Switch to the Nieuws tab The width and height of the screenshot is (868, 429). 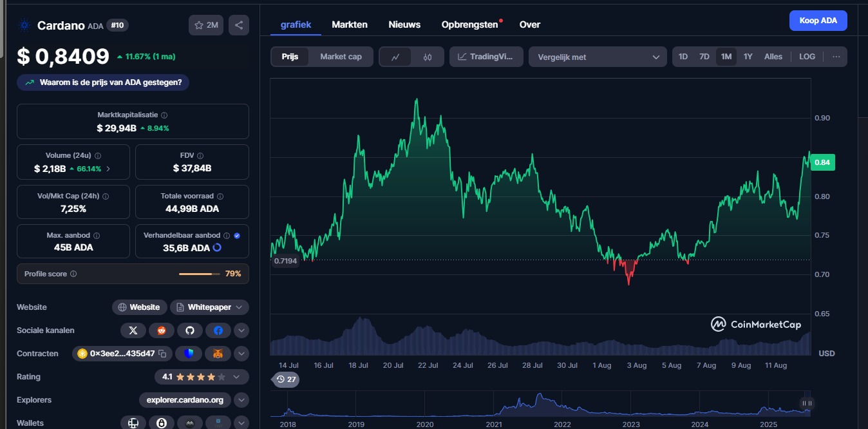[x=404, y=24]
